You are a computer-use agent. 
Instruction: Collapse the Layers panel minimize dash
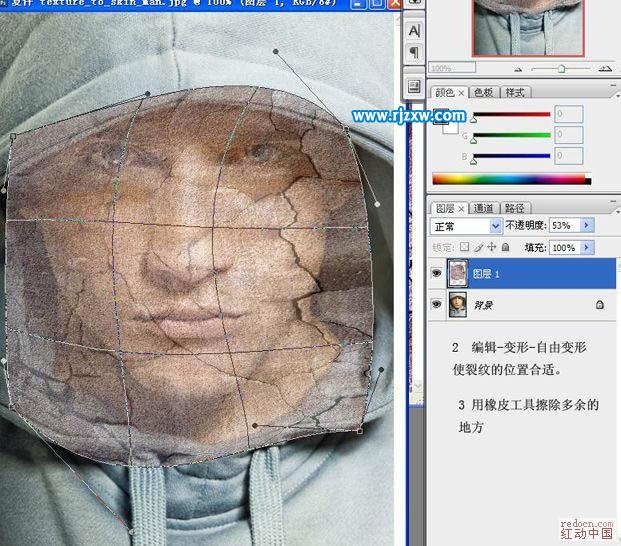613,201
